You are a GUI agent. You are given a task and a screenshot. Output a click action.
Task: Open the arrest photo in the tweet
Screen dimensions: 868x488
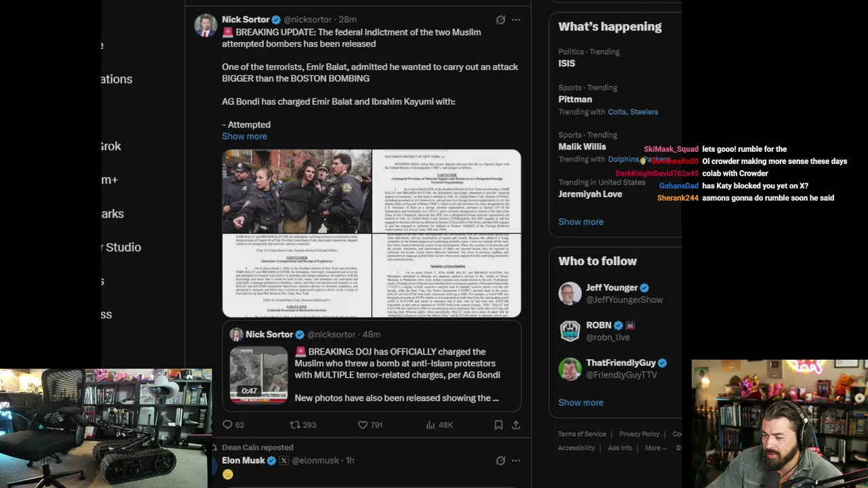(297, 191)
